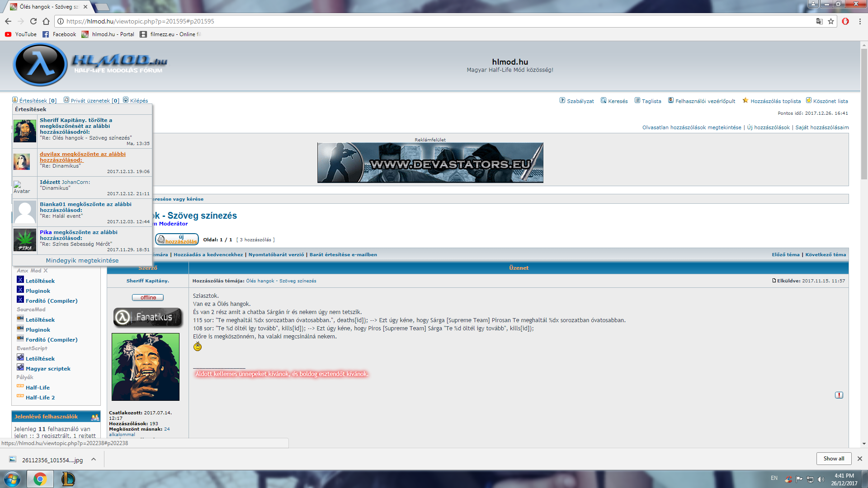Bookmark this page with star icon
The width and height of the screenshot is (868, 488).
831,21
